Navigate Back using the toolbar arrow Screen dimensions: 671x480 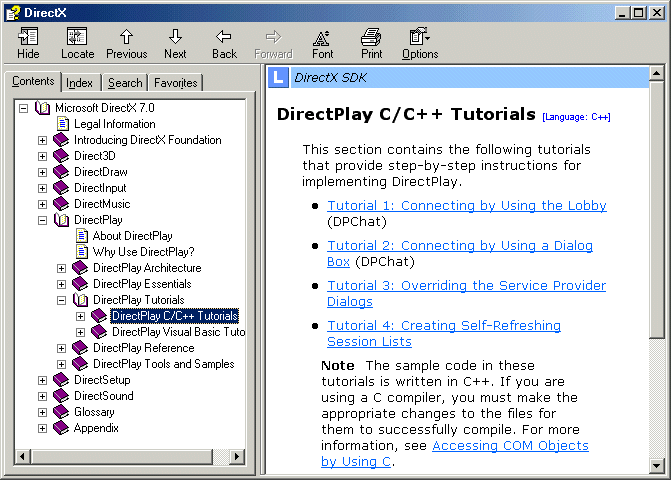coord(224,38)
